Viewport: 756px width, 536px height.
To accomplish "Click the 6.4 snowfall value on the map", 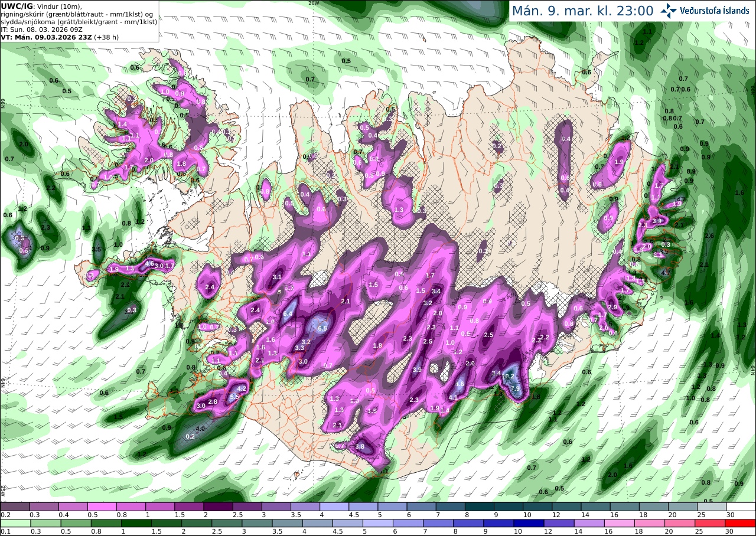I will (x=288, y=313).
